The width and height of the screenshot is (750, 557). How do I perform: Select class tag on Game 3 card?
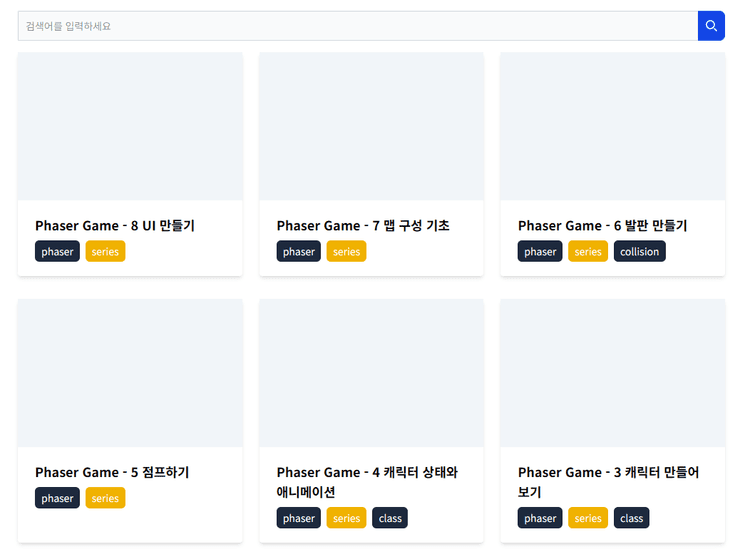(x=631, y=518)
